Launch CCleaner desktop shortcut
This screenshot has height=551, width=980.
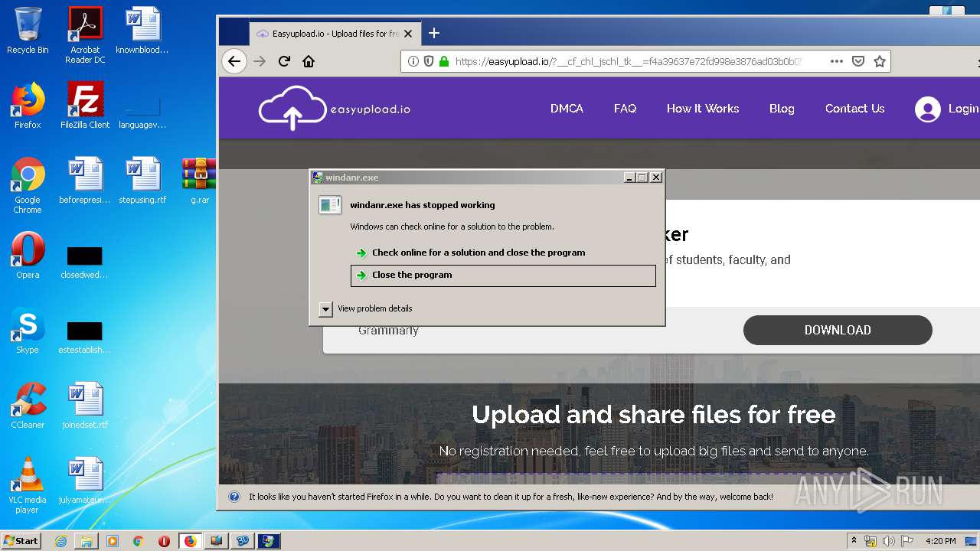coord(28,406)
